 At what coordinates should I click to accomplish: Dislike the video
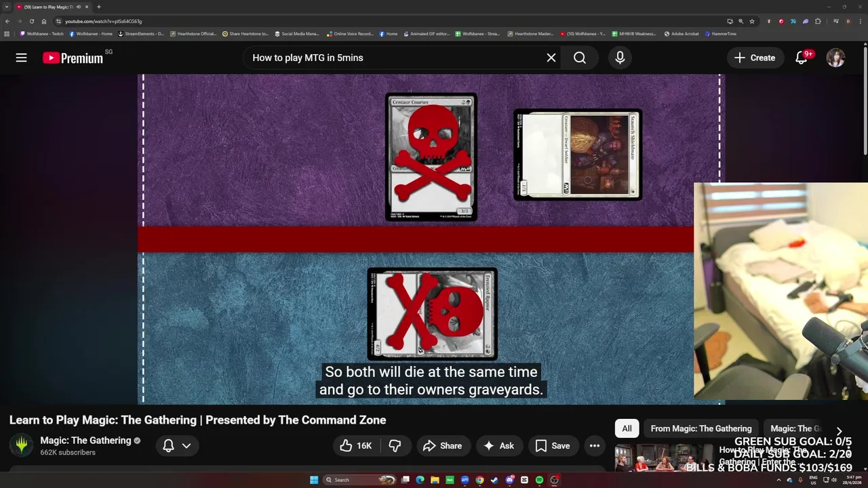395,445
